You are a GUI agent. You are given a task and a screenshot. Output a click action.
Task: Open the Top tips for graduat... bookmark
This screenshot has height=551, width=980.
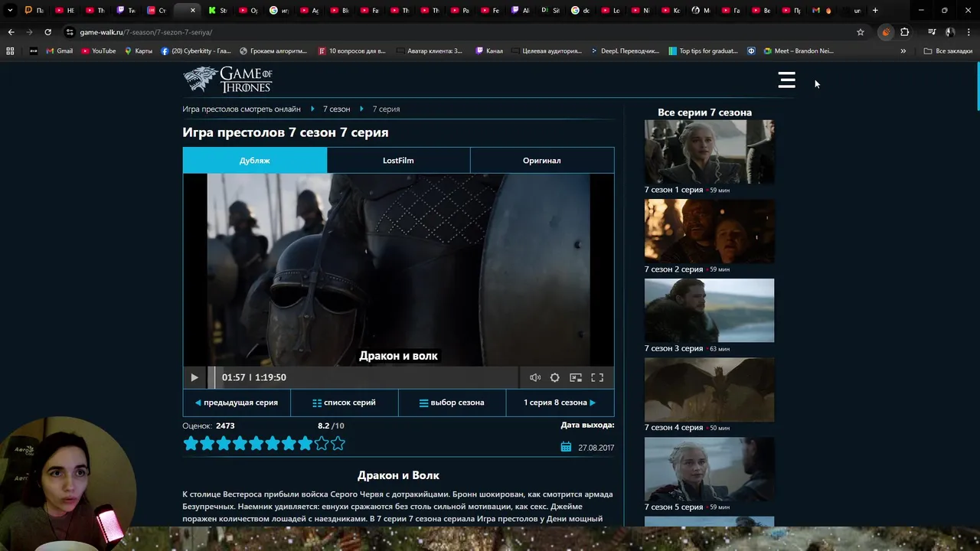[x=704, y=51]
